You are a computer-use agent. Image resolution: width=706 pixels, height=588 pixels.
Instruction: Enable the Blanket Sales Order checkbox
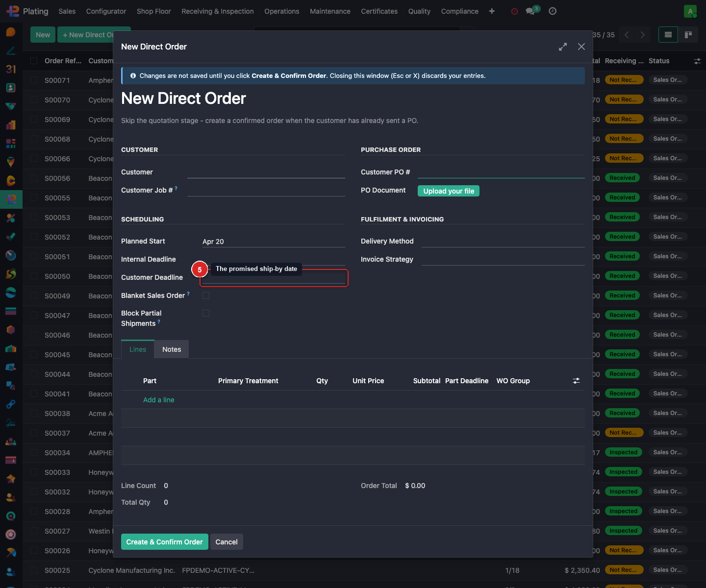point(206,295)
